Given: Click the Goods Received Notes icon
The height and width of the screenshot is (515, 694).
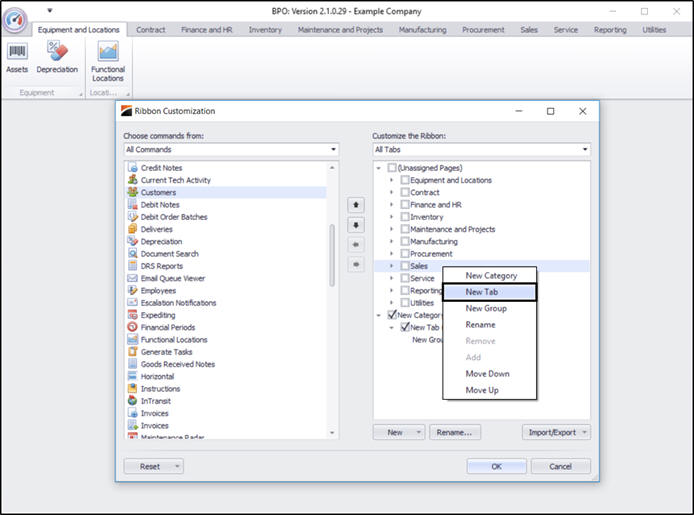Looking at the screenshot, I should [132, 364].
